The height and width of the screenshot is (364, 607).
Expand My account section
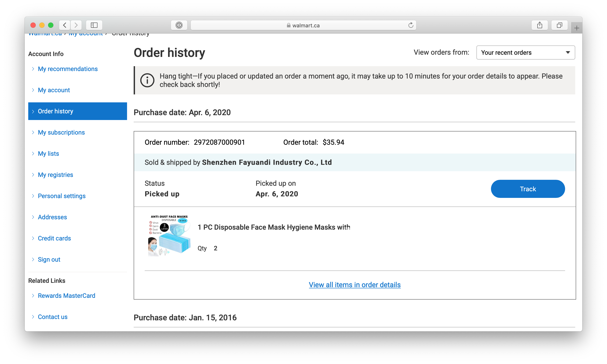click(x=54, y=90)
